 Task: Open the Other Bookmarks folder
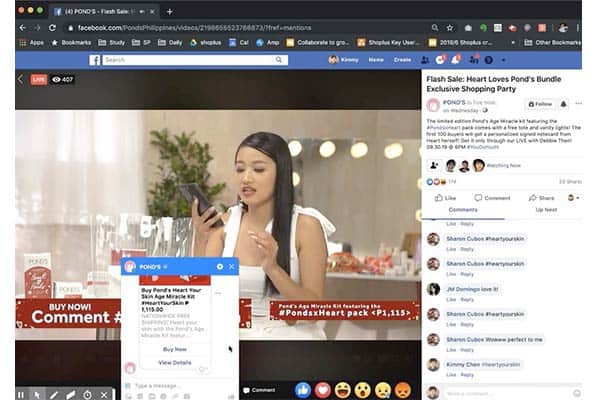click(553, 42)
